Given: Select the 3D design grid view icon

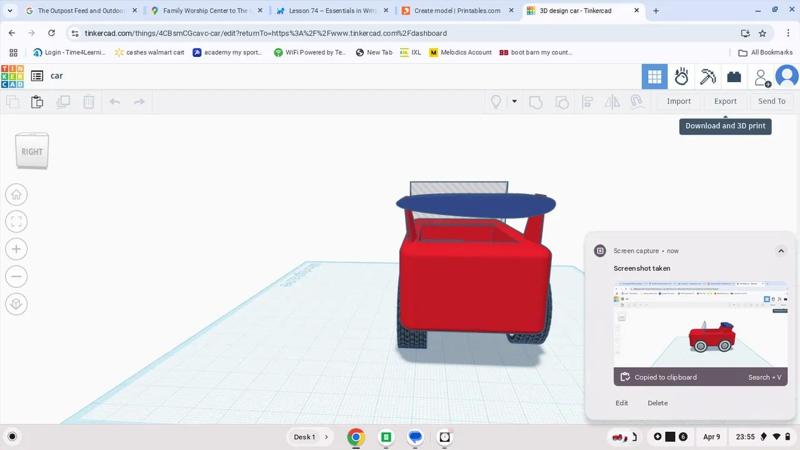Looking at the screenshot, I should [654, 77].
